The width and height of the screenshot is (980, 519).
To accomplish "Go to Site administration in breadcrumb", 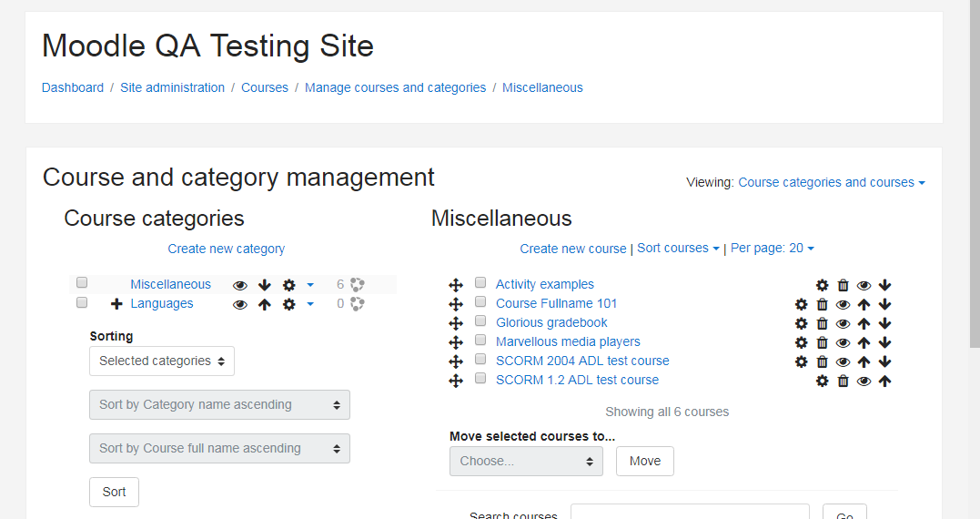I will click(x=173, y=87).
